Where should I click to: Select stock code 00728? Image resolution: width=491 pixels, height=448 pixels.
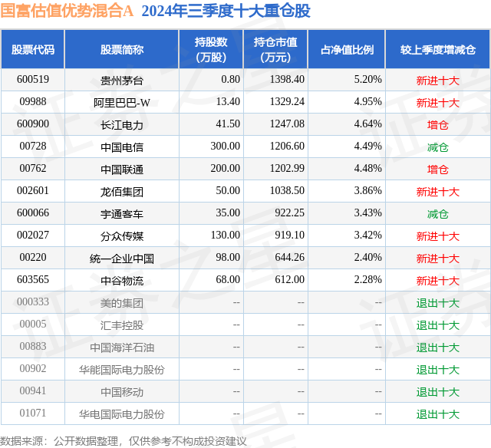[x=33, y=146]
